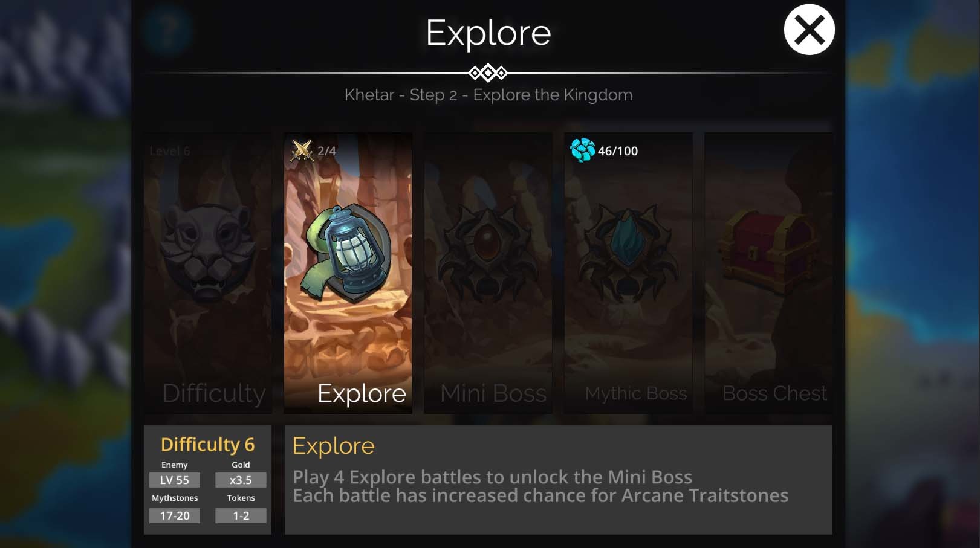Select the Mythic Boss card label
980x548 pixels.
pos(636,394)
